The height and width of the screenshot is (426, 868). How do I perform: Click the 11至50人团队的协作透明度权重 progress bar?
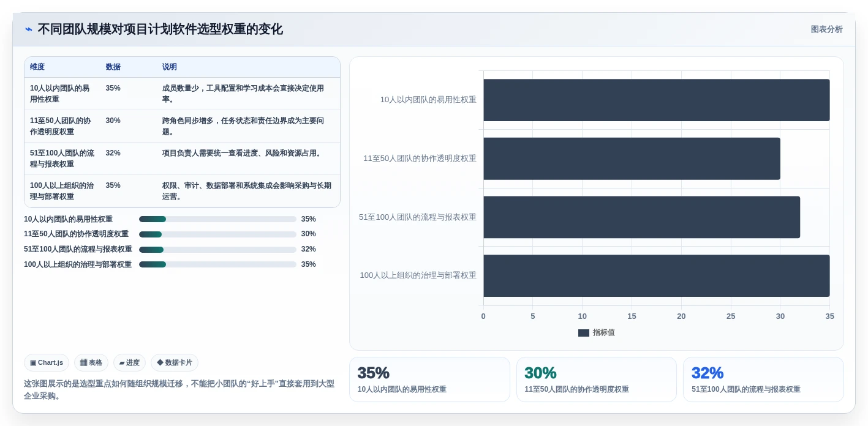coord(217,234)
